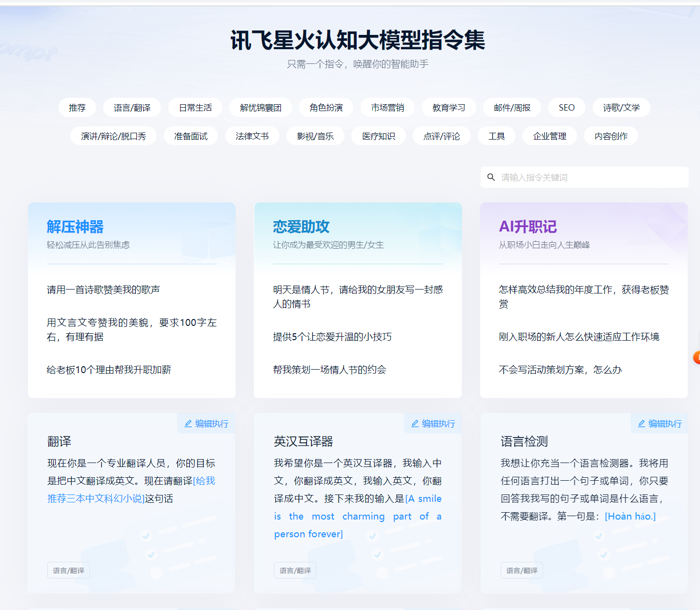
Task: Open the 日常生活 category
Action: (x=195, y=108)
